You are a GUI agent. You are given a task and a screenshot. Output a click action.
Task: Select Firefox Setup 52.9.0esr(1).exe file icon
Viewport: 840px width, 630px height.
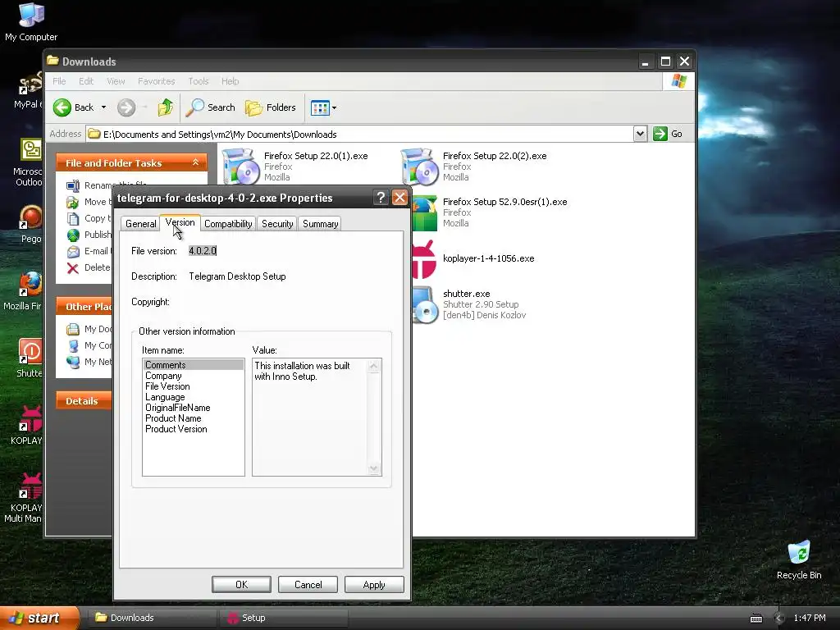click(x=425, y=212)
